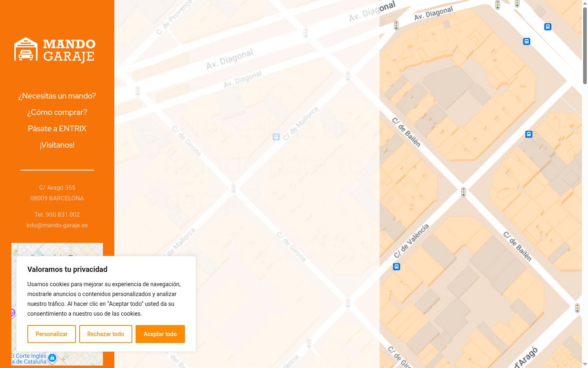588x368 pixels.
Task: Click the El Corte Inglés map pin icon
Action: pos(52,358)
